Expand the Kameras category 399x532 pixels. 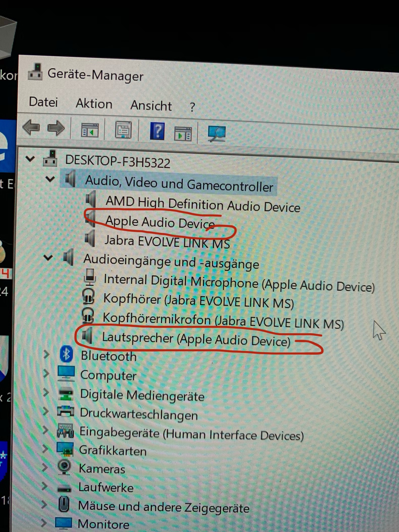tap(45, 467)
